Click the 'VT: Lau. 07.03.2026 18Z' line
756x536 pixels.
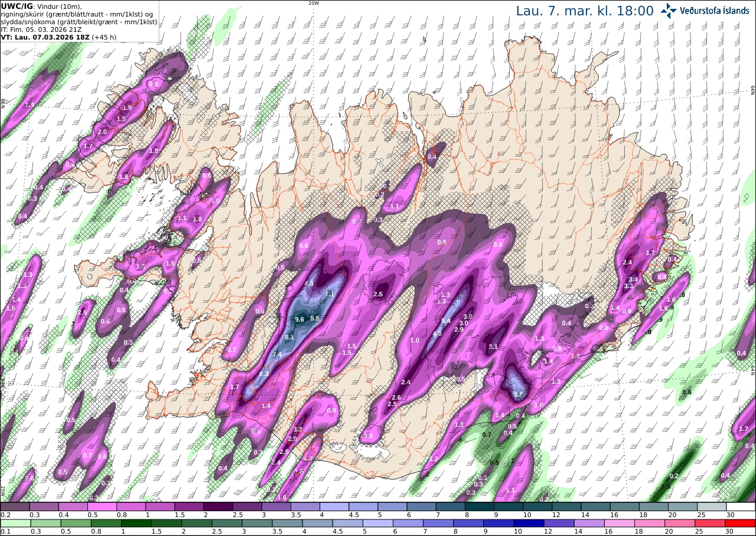45,37
